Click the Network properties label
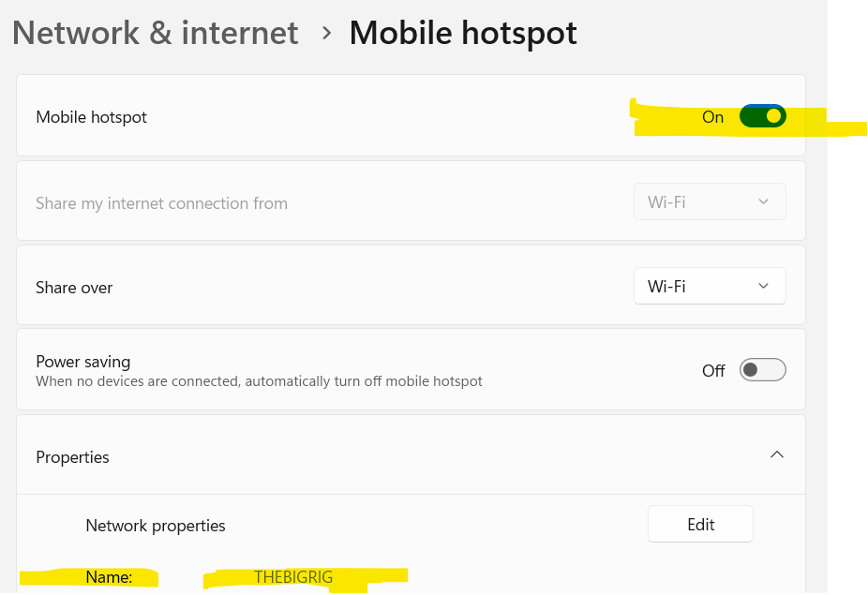868x595 pixels. [x=156, y=526]
